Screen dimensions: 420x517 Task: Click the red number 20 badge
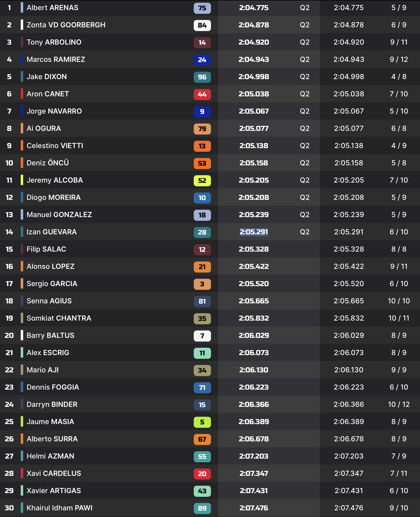202,474
